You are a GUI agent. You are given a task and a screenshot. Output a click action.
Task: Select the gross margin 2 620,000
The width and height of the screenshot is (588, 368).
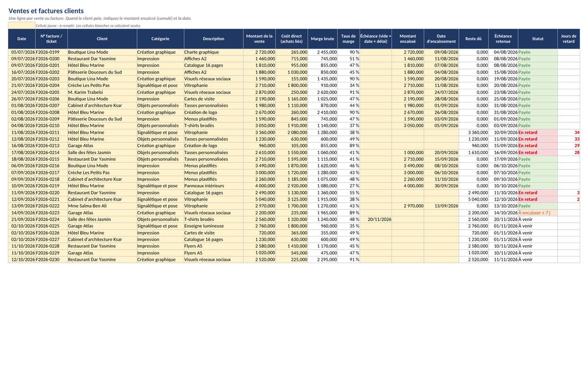pyautogui.click(x=322, y=92)
